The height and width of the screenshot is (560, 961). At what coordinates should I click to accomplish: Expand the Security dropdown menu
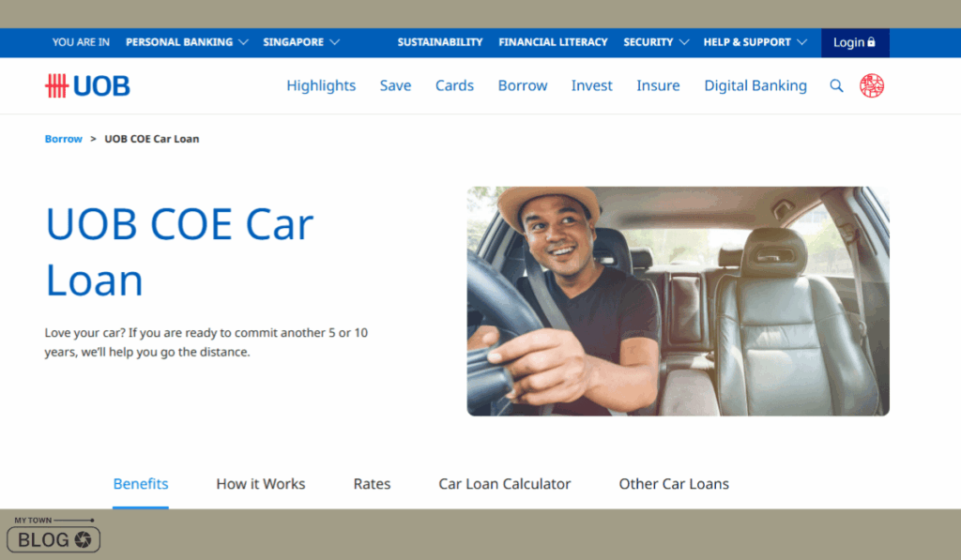(656, 42)
